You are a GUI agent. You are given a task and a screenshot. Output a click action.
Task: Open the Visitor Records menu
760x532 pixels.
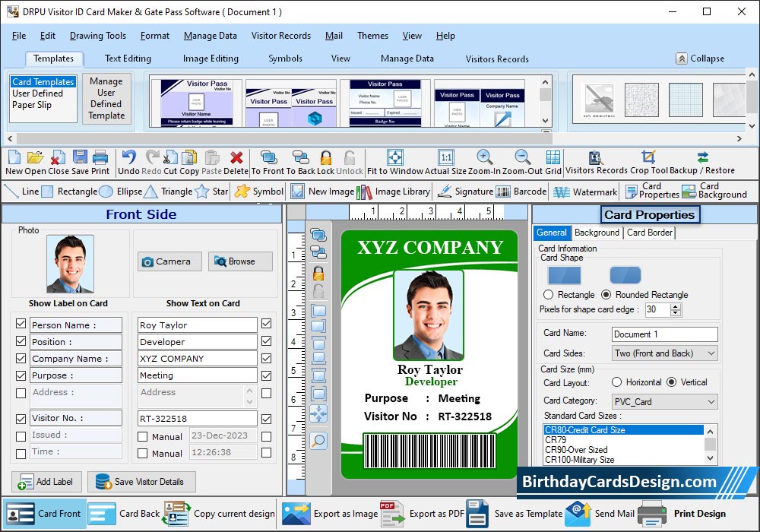pos(280,36)
